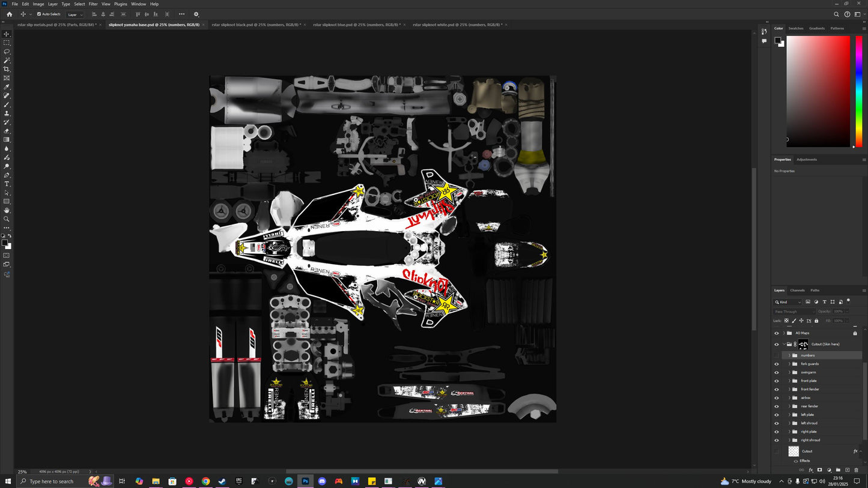Hide the front plate group

point(776,381)
